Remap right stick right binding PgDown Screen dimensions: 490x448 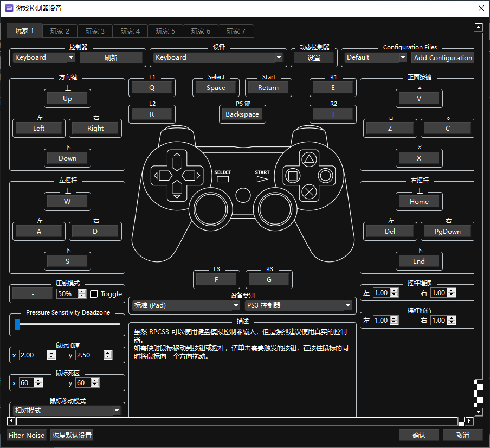click(x=448, y=232)
